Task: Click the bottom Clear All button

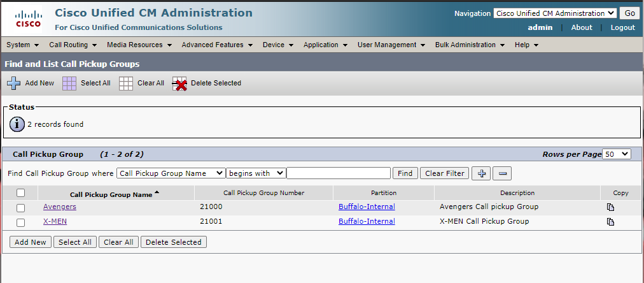Action: point(118,242)
